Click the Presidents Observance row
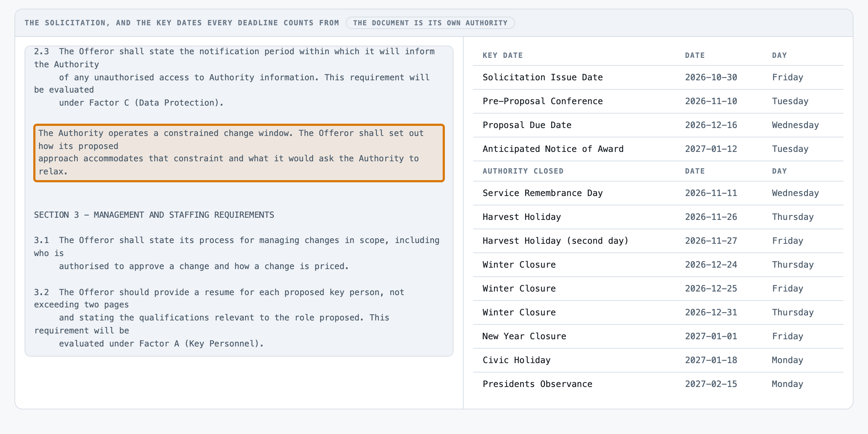 pyautogui.click(x=658, y=384)
